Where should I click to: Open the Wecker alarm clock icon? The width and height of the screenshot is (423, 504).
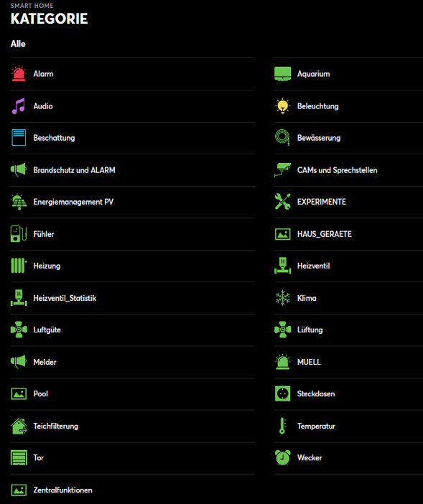[282, 457]
